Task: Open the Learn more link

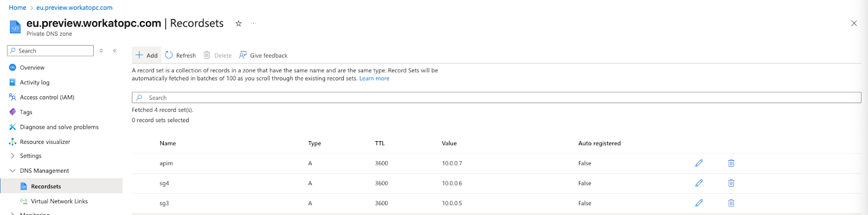Action: [374, 79]
